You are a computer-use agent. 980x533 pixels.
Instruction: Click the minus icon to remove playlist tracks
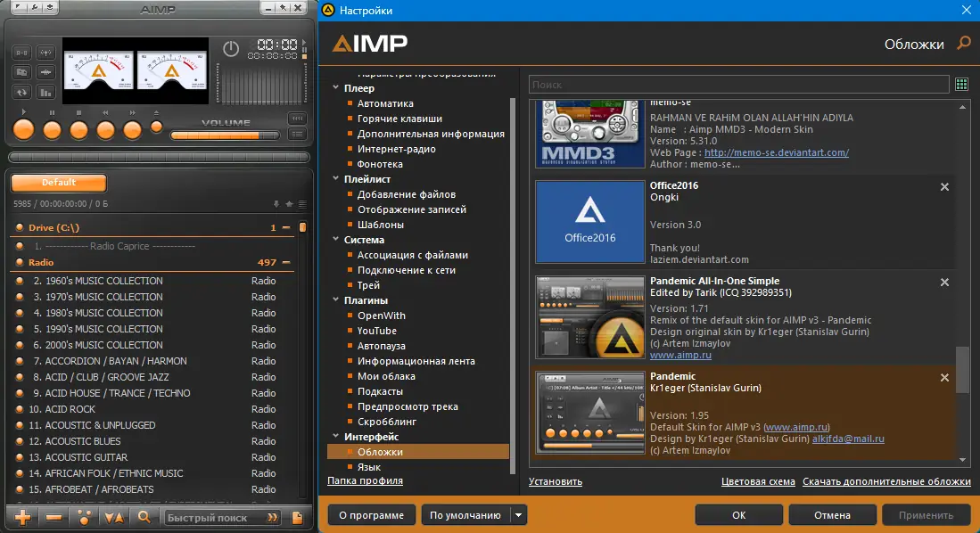54,516
